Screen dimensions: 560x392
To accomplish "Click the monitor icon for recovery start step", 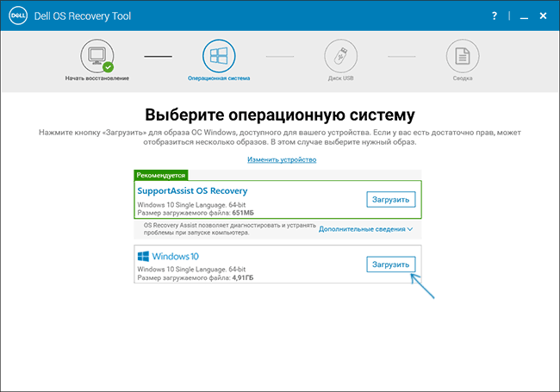I will [x=96, y=56].
